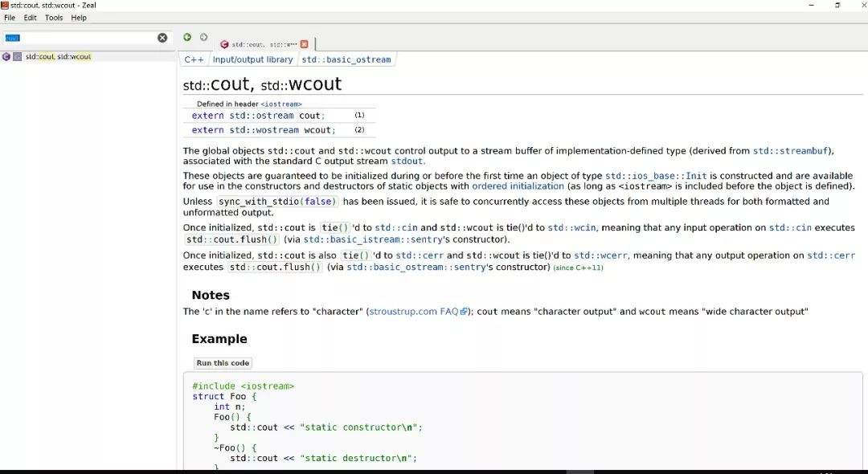Click the Notes section heading

pos(211,295)
